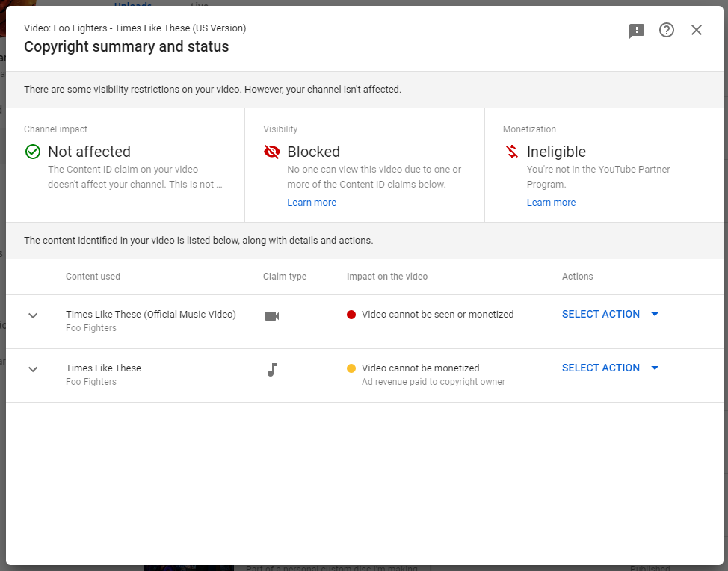Open the help question mark icon

click(x=667, y=30)
